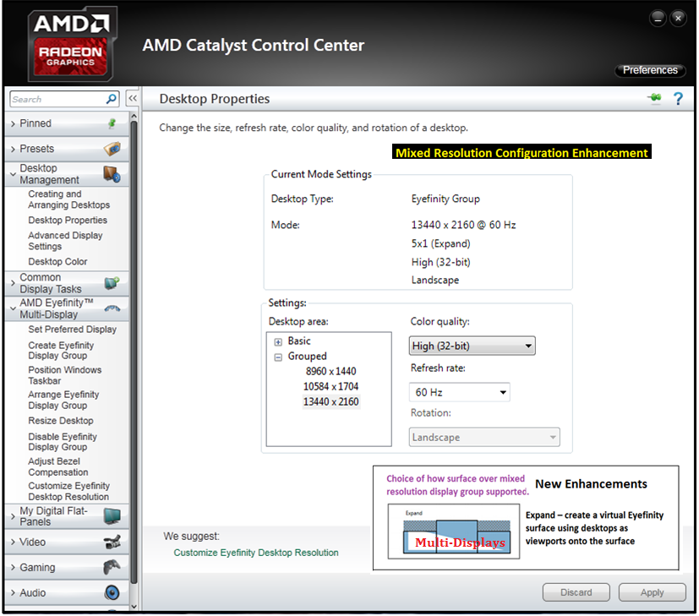The width and height of the screenshot is (699, 616).
Task: Open the Color quality dropdown
Action: click(472, 346)
